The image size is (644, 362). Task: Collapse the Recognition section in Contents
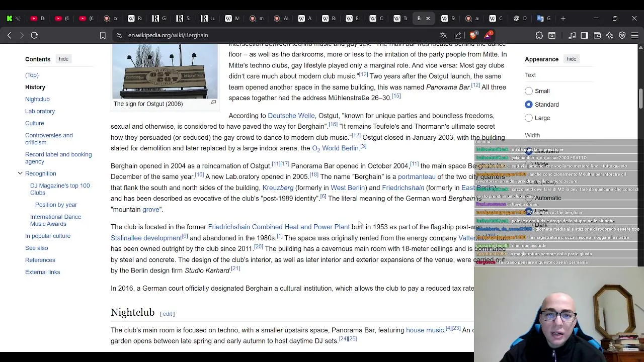pos(20,173)
